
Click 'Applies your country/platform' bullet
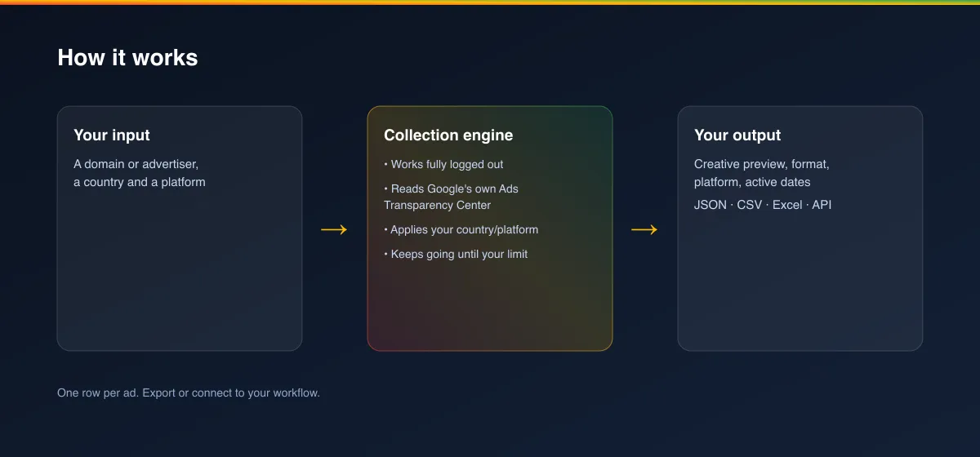461,229
